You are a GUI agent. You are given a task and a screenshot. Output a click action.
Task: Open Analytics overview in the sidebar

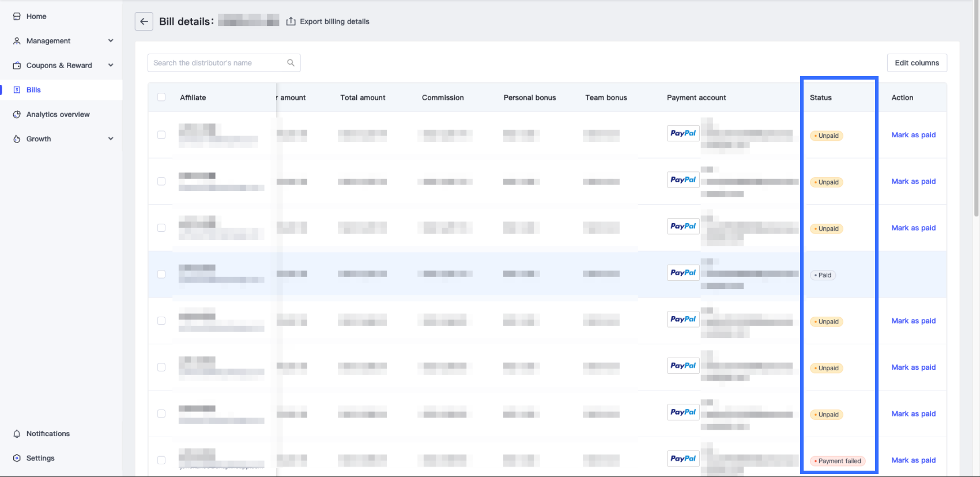58,115
